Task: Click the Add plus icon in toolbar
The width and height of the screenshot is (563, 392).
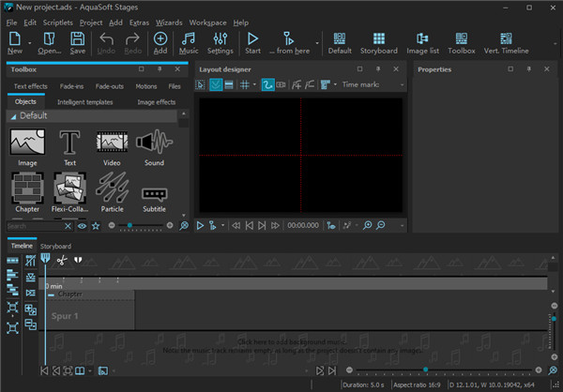Action: [160, 39]
